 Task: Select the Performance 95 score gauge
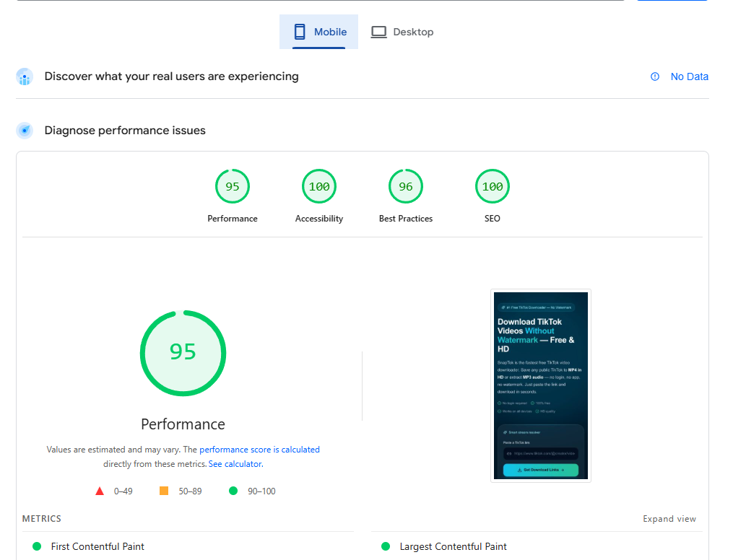click(x=233, y=186)
